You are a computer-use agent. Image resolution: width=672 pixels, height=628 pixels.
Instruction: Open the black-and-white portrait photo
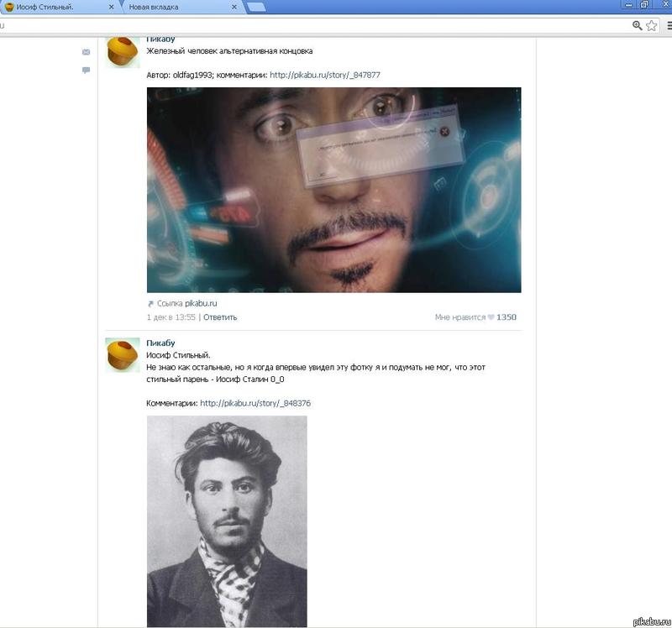tap(227, 521)
